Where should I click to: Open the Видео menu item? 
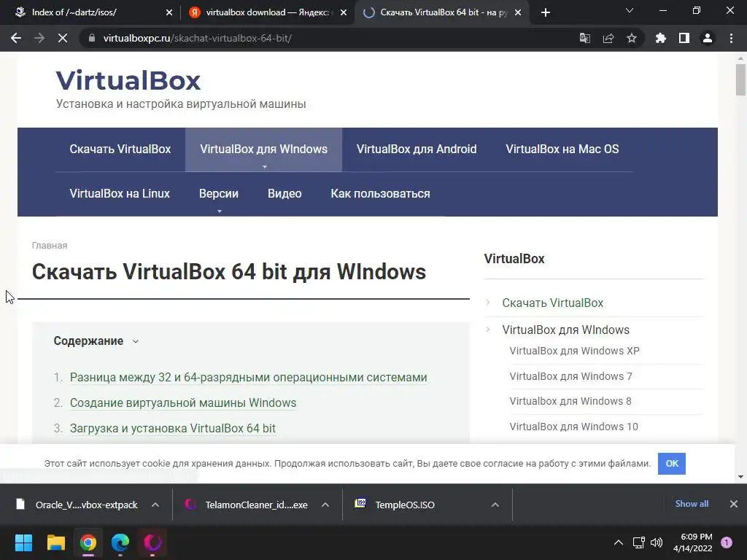click(x=285, y=194)
